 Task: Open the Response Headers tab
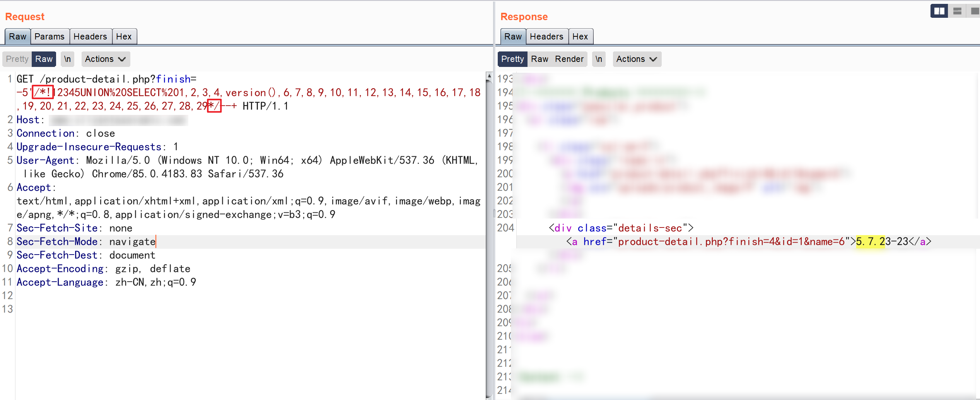547,36
